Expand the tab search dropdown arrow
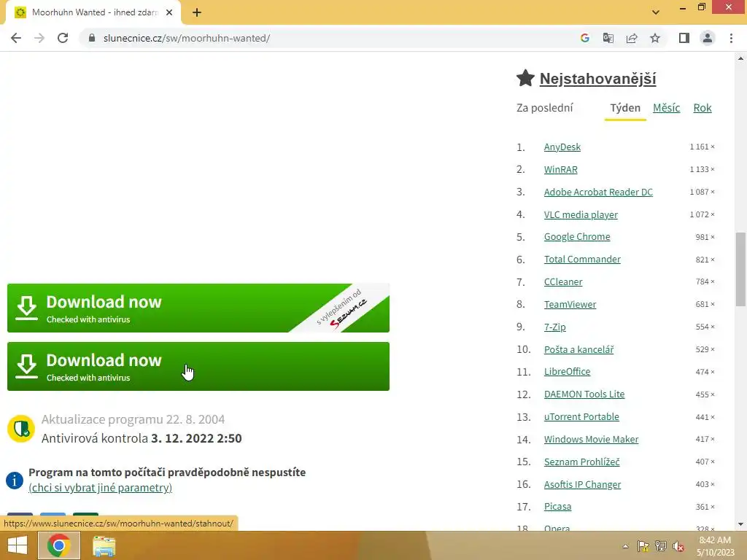 [x=656, y=12]
